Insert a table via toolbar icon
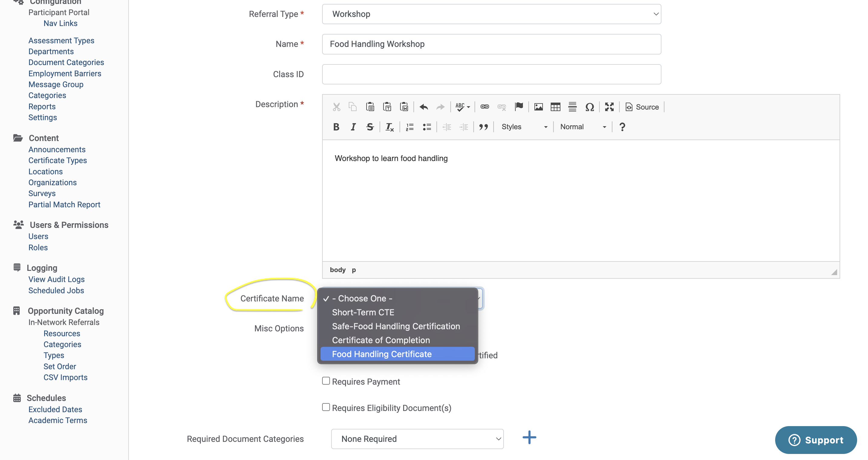This screenshot has height=460, width=868. [x=555, y=107]
